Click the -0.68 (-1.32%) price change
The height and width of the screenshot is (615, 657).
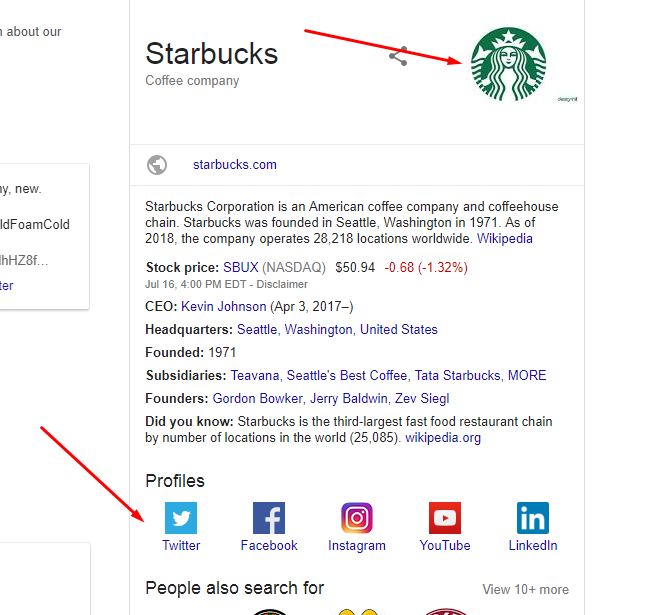pyautogui.click(x=426, y=267)
